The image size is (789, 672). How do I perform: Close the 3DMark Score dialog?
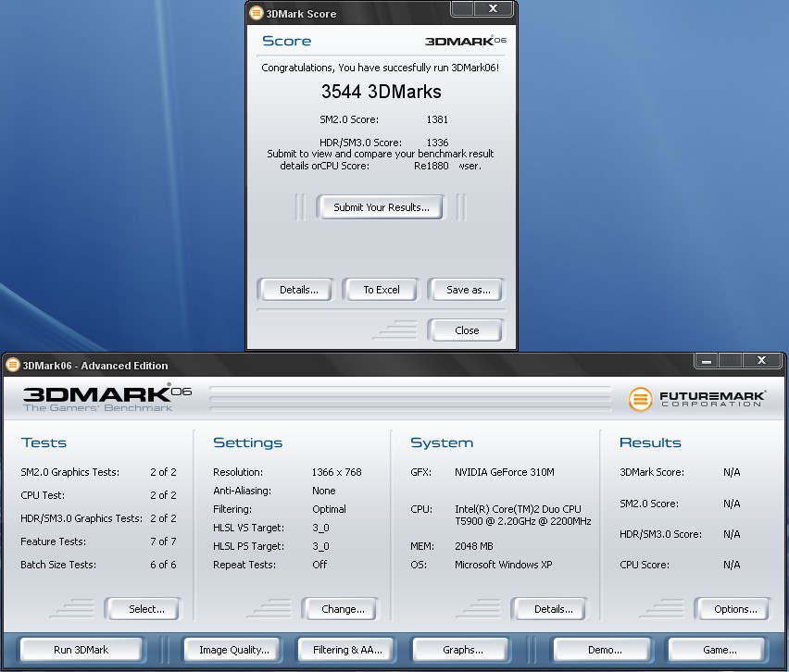click(467, 330)
